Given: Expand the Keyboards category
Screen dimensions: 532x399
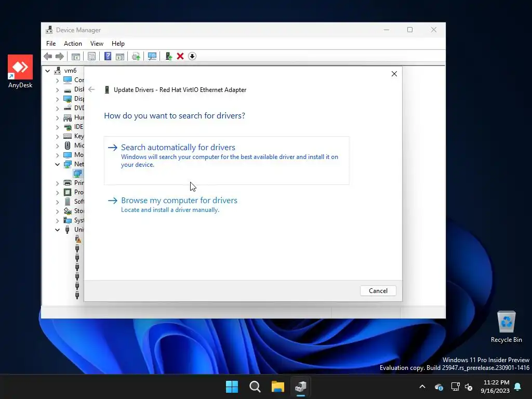Looking at the screenshot, I should [57, 137].
